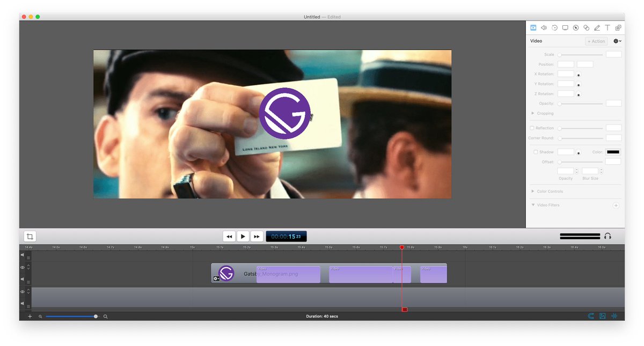Click the Corner Round value field
Image resolution: width=644 pixels, height=346 pixels.
point(613,138)
